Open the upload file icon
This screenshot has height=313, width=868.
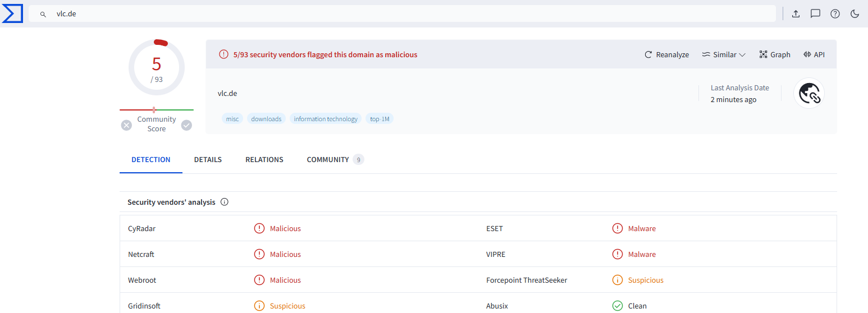pos(796,14)
